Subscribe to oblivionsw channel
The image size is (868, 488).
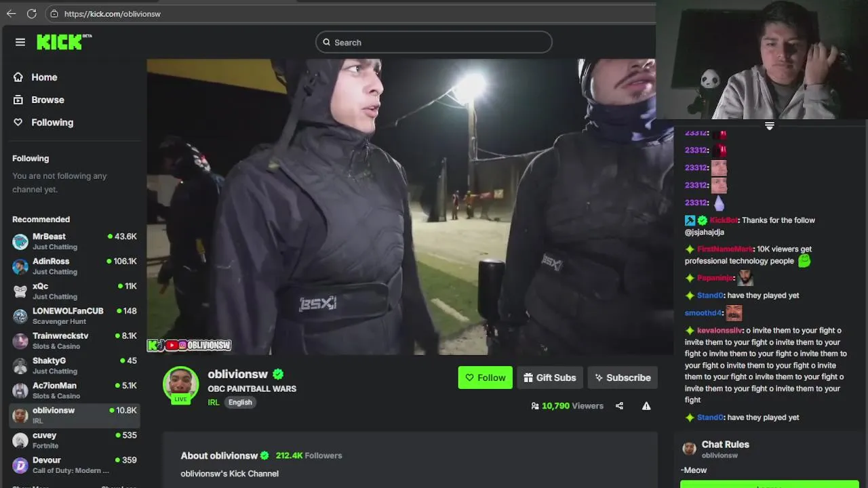623,378
